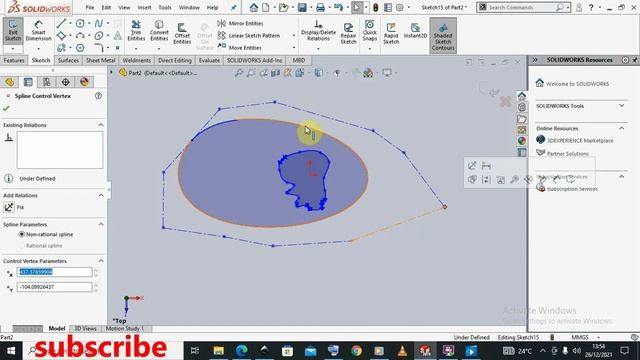This screenshot has width=640, height=360.
Task: Collapse Control Vertex Parameters section
Action: pyautogui.click(x=101, y=261)
